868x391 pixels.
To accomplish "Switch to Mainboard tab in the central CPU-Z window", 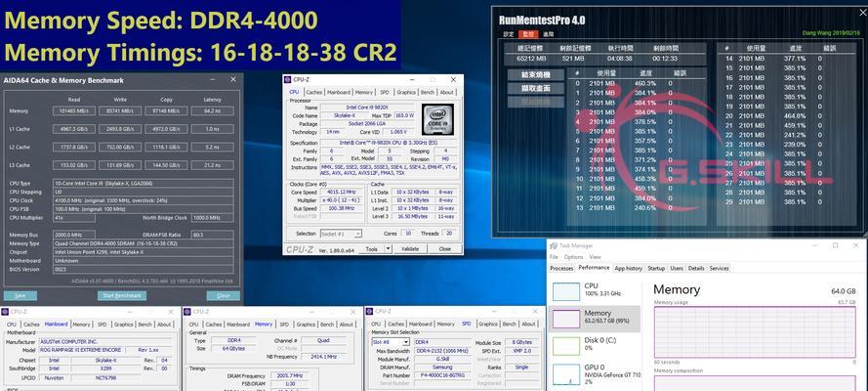I will [338, 92].
